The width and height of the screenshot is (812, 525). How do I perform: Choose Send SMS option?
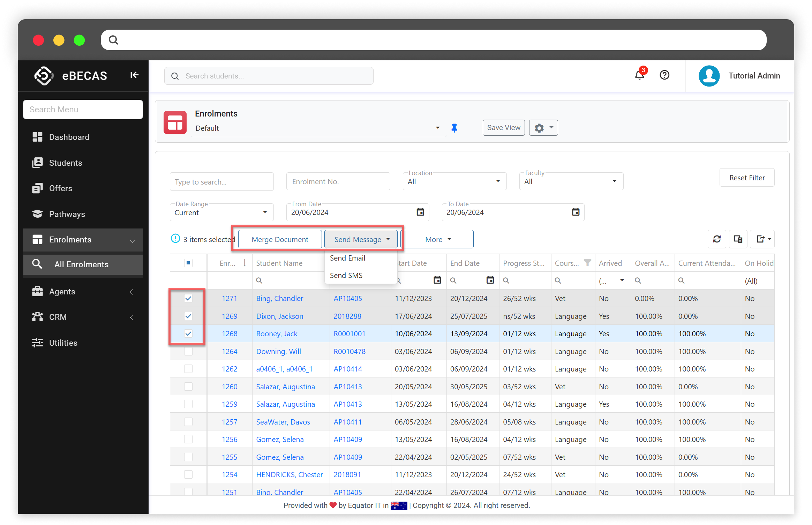tap(346, 276)
